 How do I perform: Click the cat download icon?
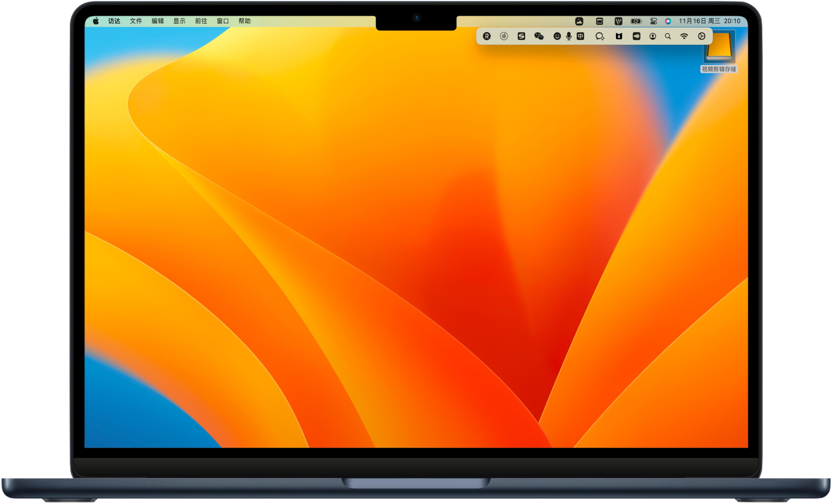pos(619,36)
